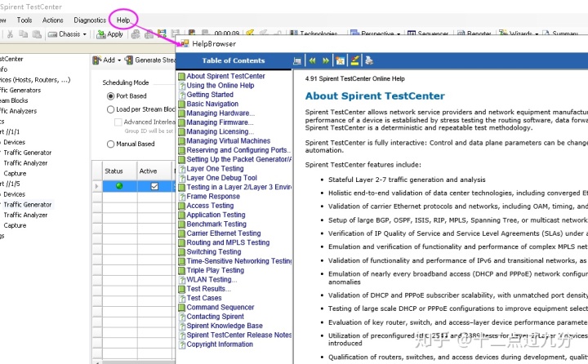The width and height of the screenshot is (588, 364).
Task: Click the Favorites star icon in HelpBrowser
Action: pyautogui.click(x=340, y=60)
